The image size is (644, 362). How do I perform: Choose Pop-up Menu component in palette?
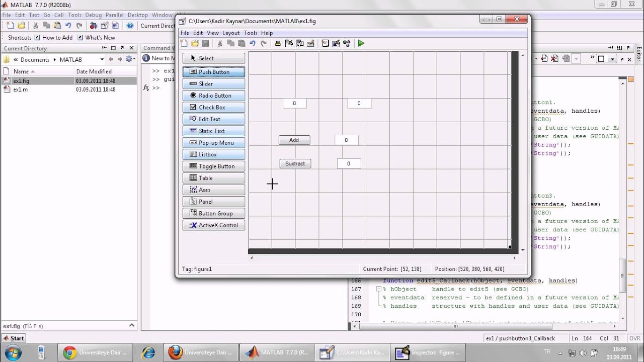[x=214, y=143]
